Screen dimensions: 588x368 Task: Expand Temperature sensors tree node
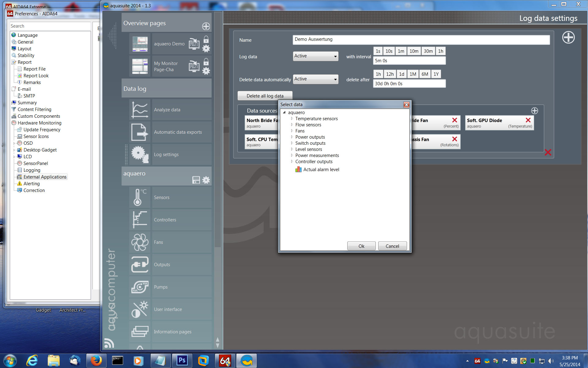tap(292, 119)
